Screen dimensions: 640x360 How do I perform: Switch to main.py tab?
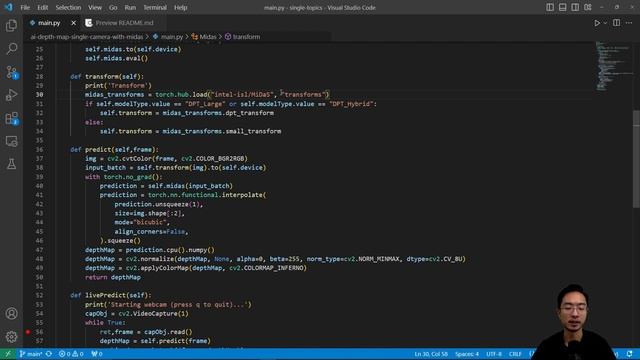point(49,23)
